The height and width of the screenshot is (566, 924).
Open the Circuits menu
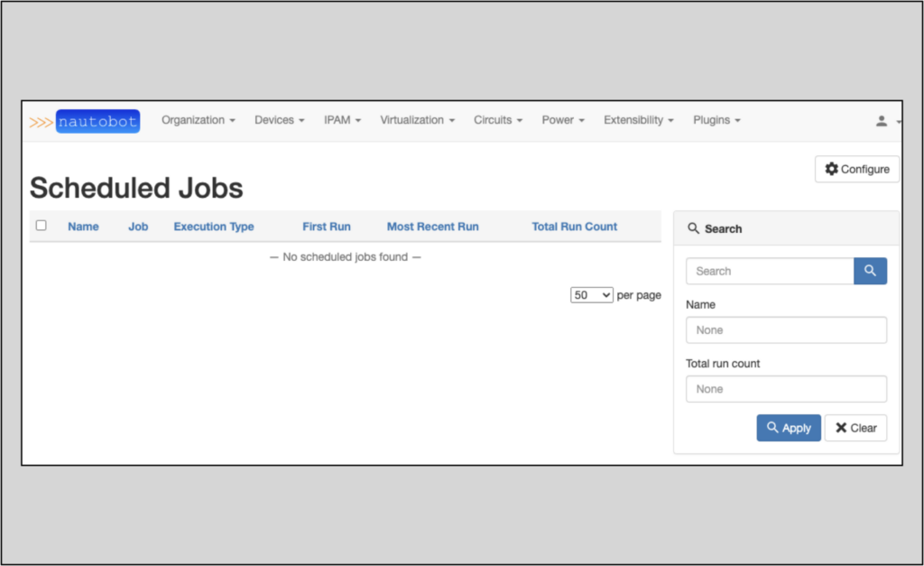(498, 120)
